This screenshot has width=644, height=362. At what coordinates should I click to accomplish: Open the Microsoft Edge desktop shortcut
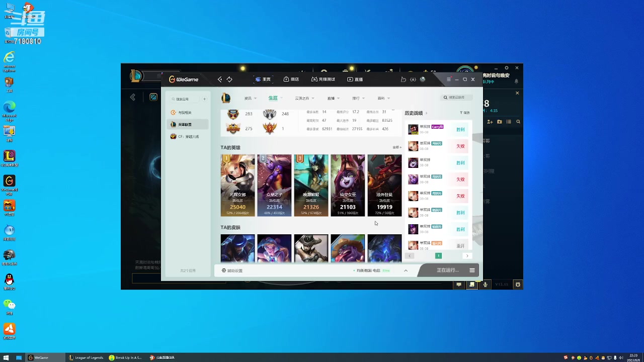(9, 110)
